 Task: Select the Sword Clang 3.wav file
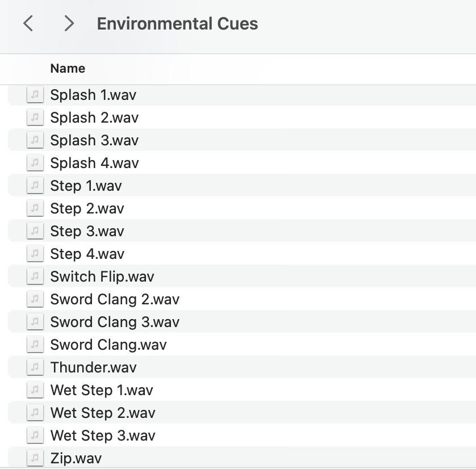point(242,322)
